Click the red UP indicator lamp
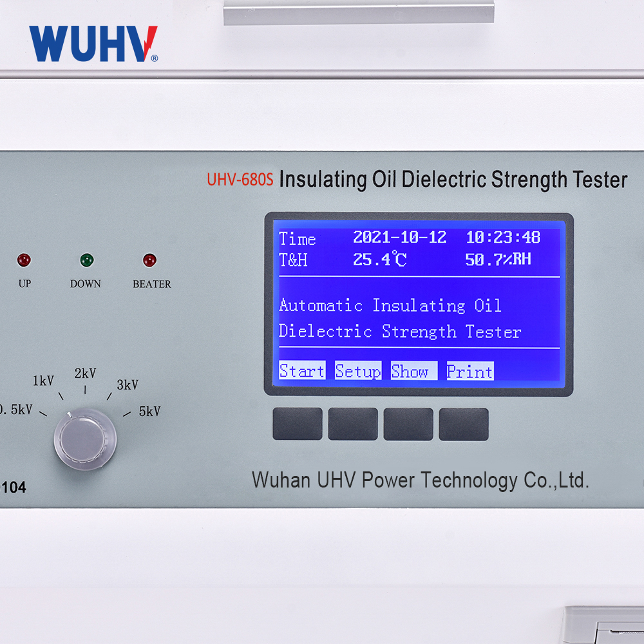This screenshot has width=644, height=644. coord(24,260)
